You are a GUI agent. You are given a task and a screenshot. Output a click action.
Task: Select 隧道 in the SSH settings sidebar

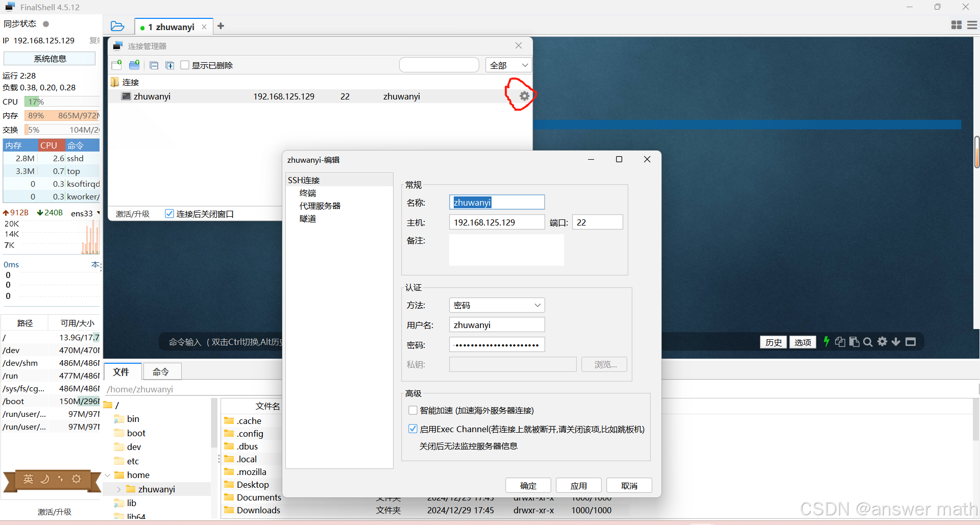click(308, 218)
